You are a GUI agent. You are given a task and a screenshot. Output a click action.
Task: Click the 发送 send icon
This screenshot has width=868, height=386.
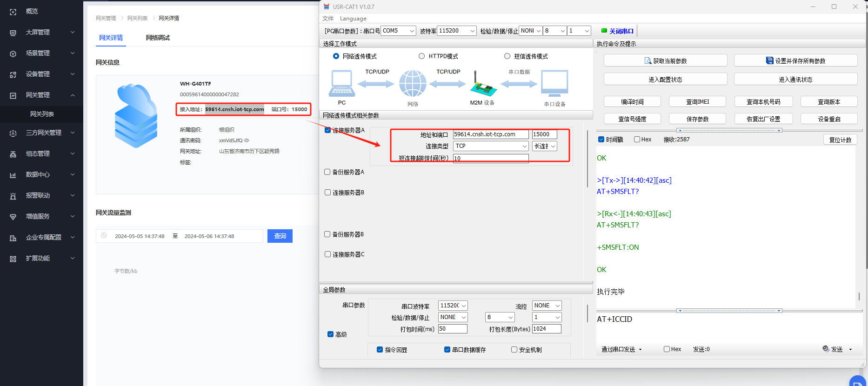826,349
